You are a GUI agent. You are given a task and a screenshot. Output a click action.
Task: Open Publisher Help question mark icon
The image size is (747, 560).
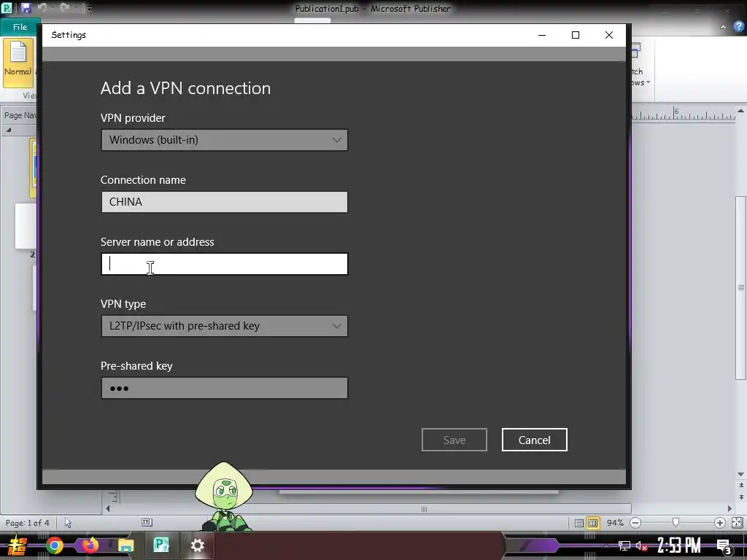coord(738,27)
